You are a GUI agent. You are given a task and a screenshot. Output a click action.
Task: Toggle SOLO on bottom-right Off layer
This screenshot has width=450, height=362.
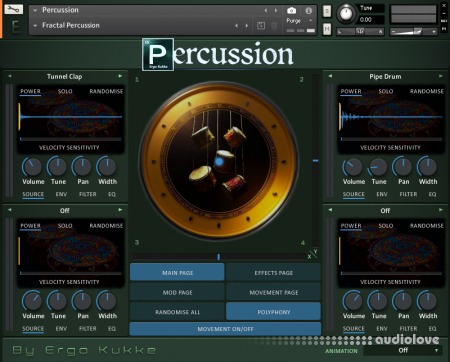click(386, 226)
